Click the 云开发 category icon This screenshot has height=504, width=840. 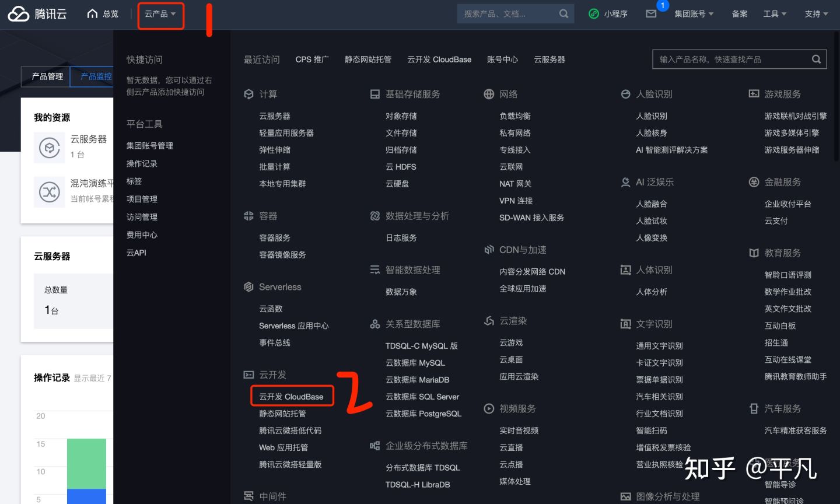[x=249, y=375]
